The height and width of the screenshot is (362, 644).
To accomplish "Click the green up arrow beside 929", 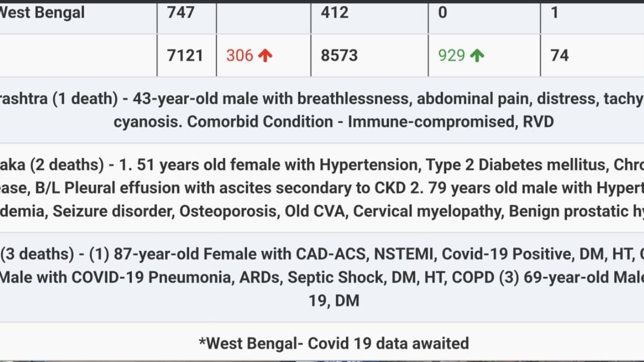I will 477,55.
